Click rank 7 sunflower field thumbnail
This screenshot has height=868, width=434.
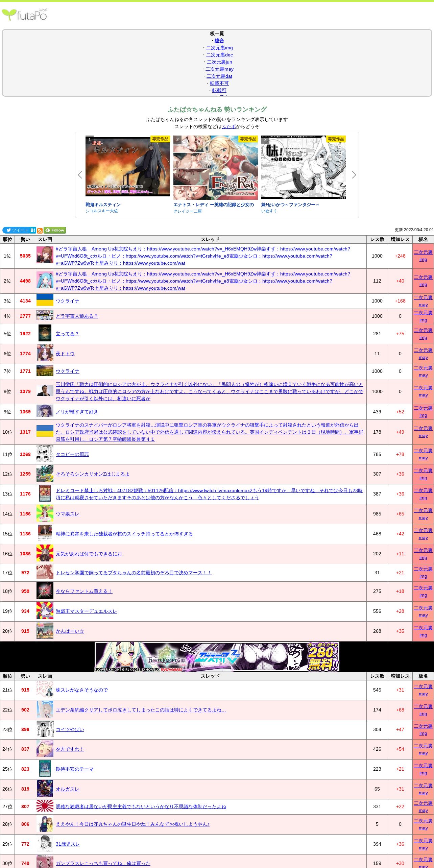45,370
